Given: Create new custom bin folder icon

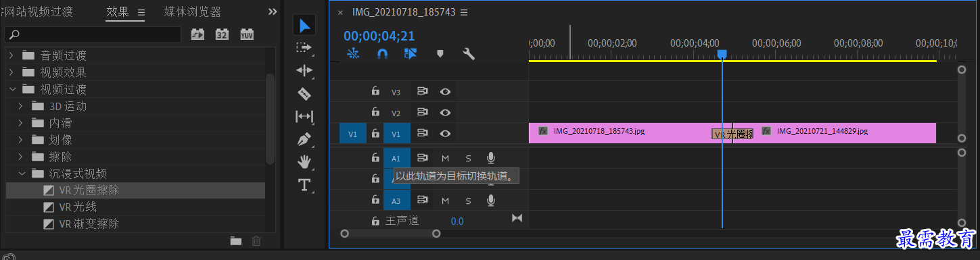Looking at the screenshot, I should point(236,240).
